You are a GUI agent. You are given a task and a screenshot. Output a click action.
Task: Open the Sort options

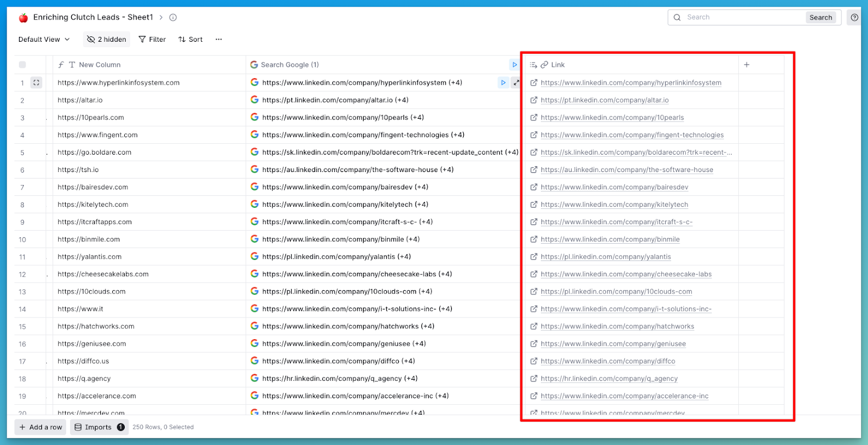[x=190, y=39]
